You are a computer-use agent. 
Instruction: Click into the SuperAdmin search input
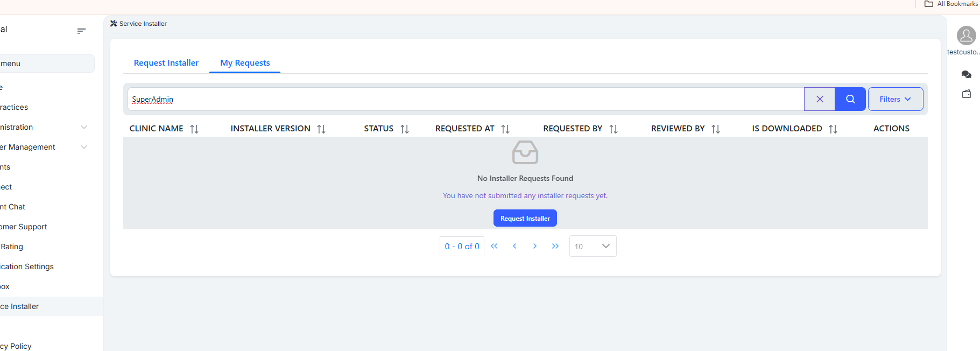click(463, 99)
